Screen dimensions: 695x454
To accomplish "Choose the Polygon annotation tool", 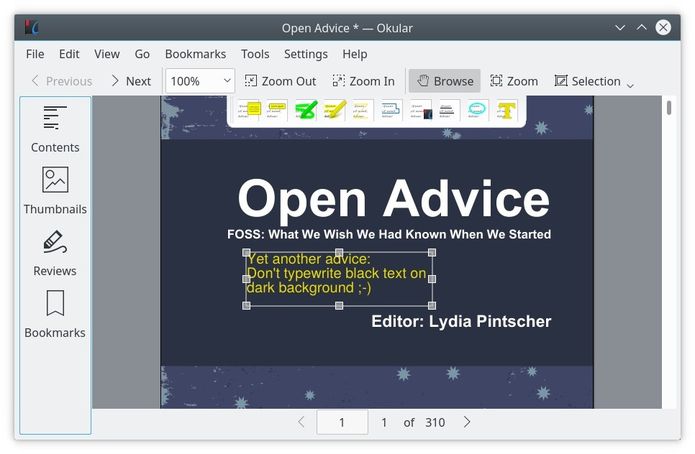I will click(x=390, y=110).
